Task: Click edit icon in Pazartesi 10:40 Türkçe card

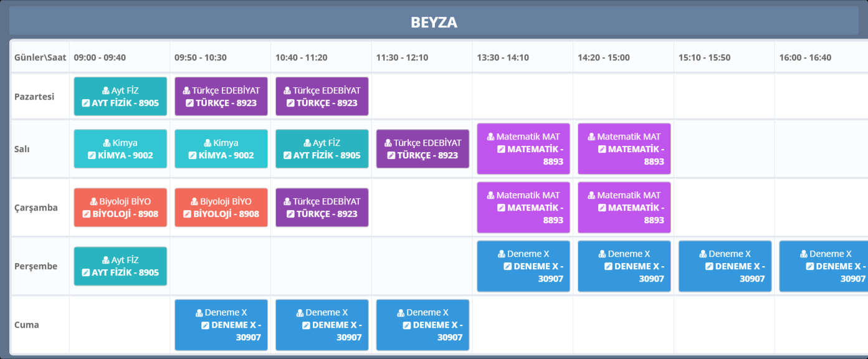Action: [x=290, y=103]
